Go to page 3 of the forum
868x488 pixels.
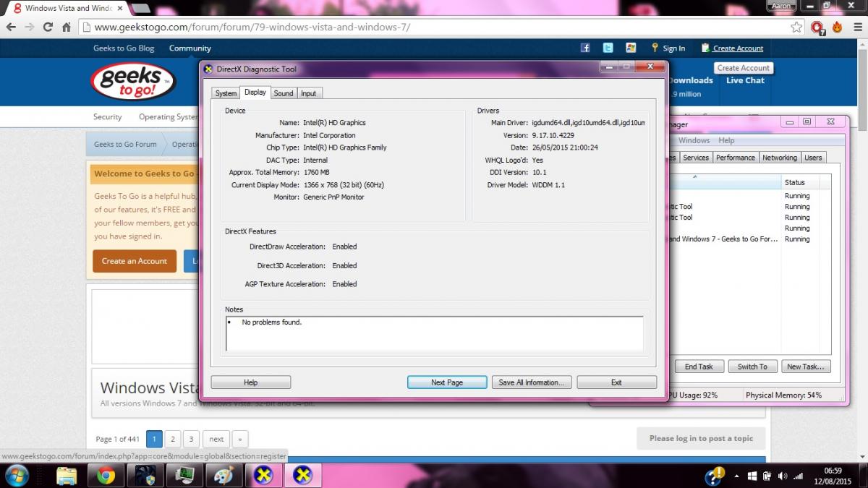pyautogui.click(x=191, y=439)
